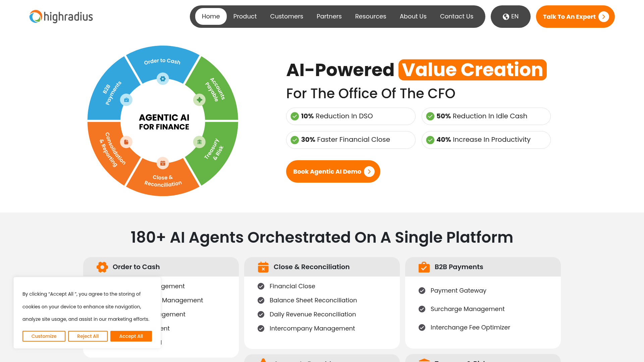Click the Customize cookie preferences button
644x362 pixels.
[44, 336]
